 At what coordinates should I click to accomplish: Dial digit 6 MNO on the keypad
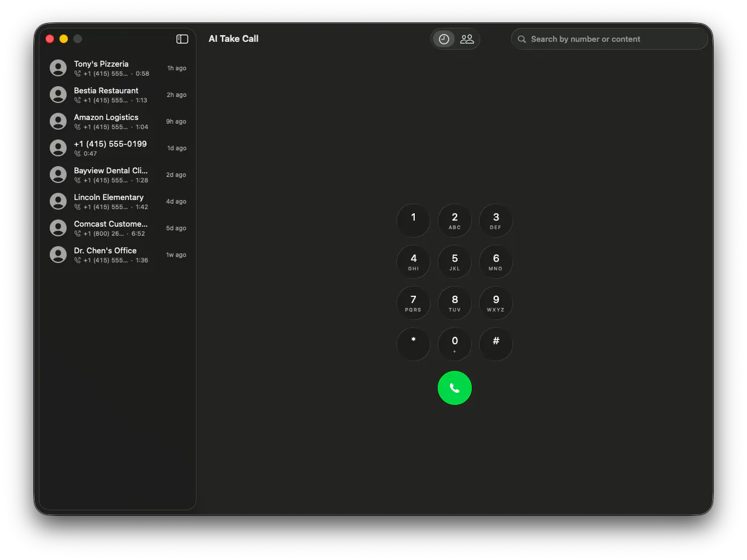pyautogui.click(x=496, y=262)
